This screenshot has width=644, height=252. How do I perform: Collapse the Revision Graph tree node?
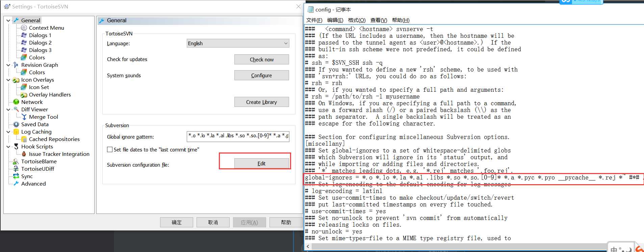[x=8, y=65]
